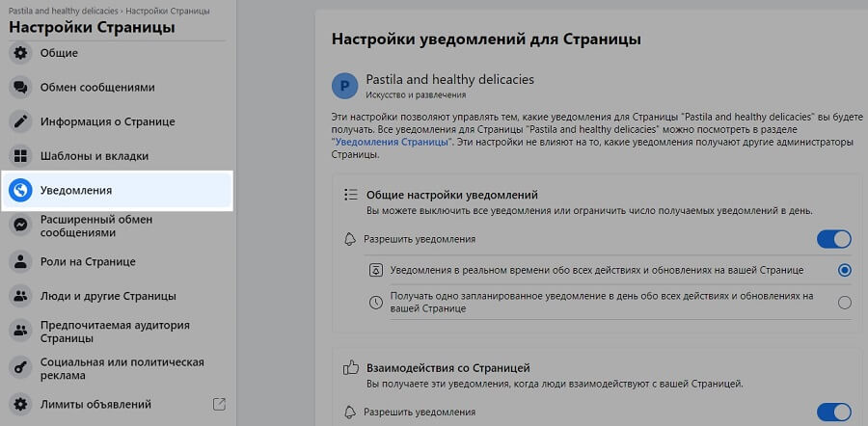868x426 pixels.
Task: Click the key icon for Социальная или политическая реклама
Action: click(x=20, y=369)
